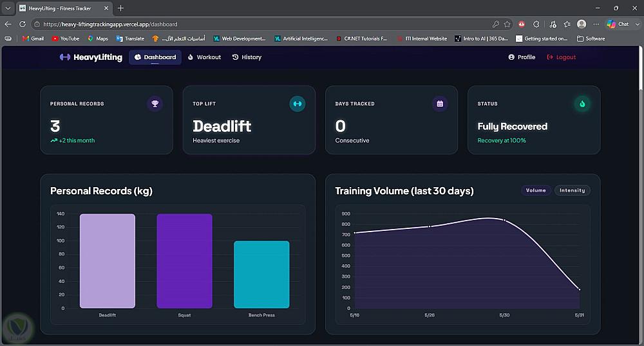Viewport: 644px width, 346px height.
Task: Open the Workout tab
Action: (x=204, y=57)
